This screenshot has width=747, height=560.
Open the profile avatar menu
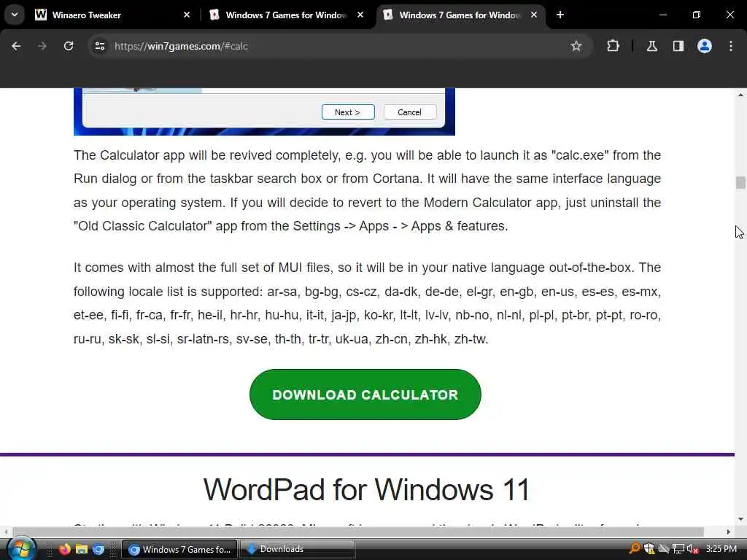coord(705,46)
